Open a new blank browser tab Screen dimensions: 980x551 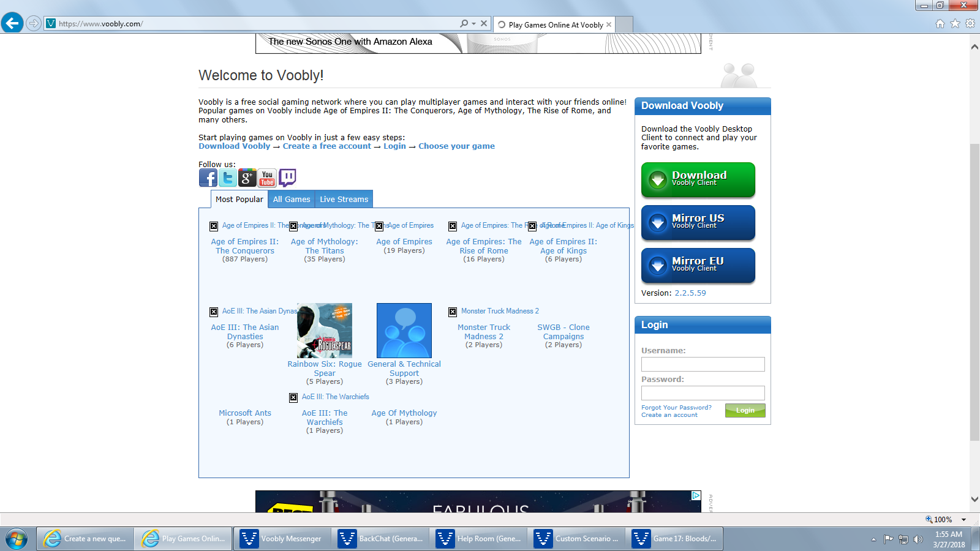(x=624, y=24)
